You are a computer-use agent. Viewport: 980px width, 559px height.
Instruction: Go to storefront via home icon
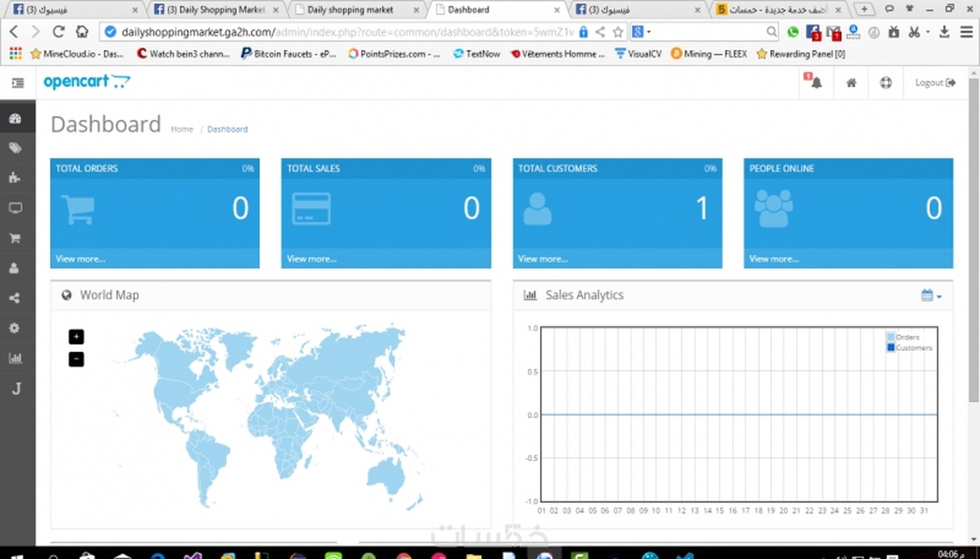[x=851, y=83]
